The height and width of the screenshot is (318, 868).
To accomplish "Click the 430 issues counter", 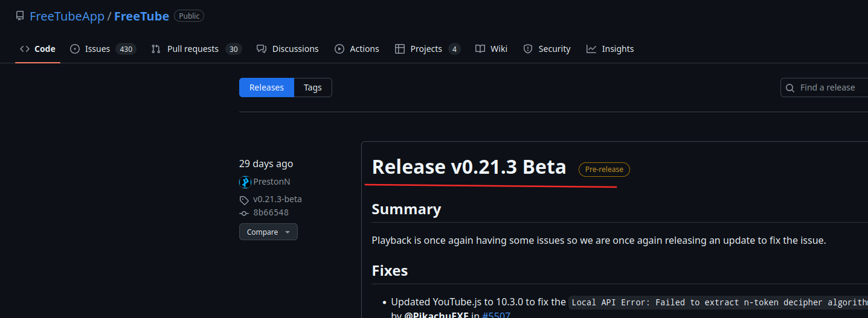I will click(x=126, y=49).
